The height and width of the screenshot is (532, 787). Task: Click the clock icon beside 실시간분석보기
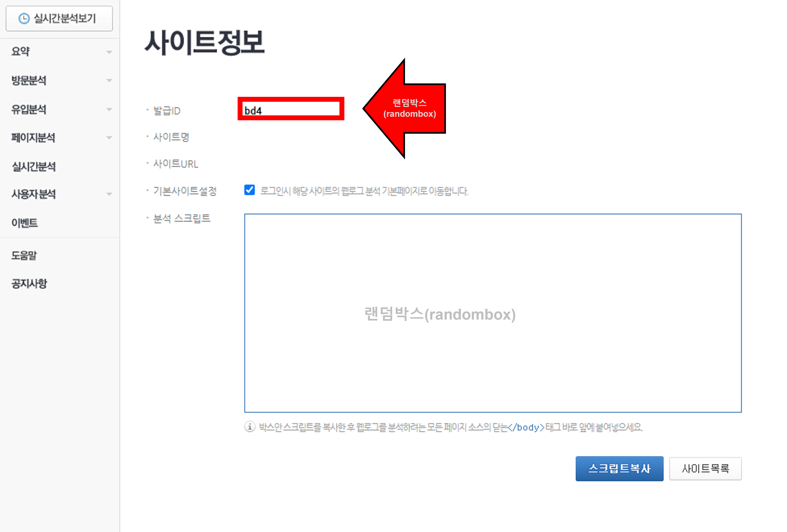tap(23, 19)
